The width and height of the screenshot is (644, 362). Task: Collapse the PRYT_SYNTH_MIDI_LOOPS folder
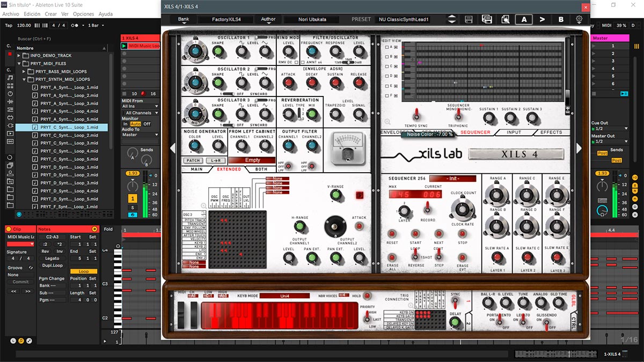click(x=24, y=79)
